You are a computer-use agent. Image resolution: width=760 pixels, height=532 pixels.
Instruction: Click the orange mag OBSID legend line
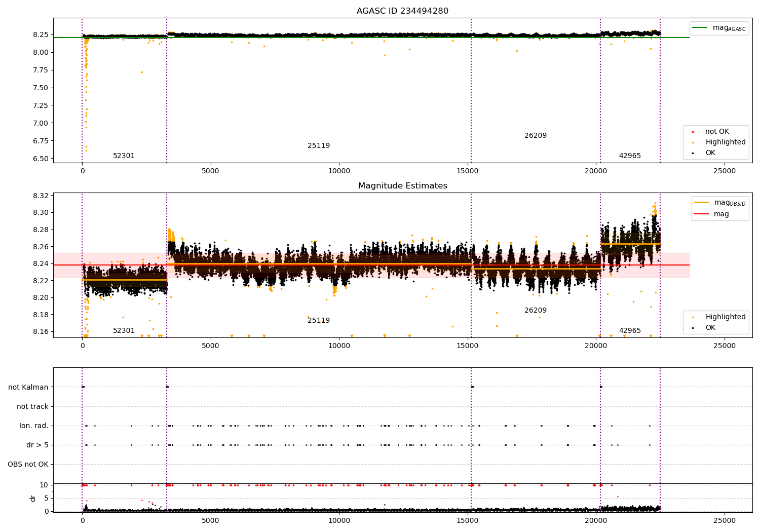pyautogui.click(x=701, y=203)
